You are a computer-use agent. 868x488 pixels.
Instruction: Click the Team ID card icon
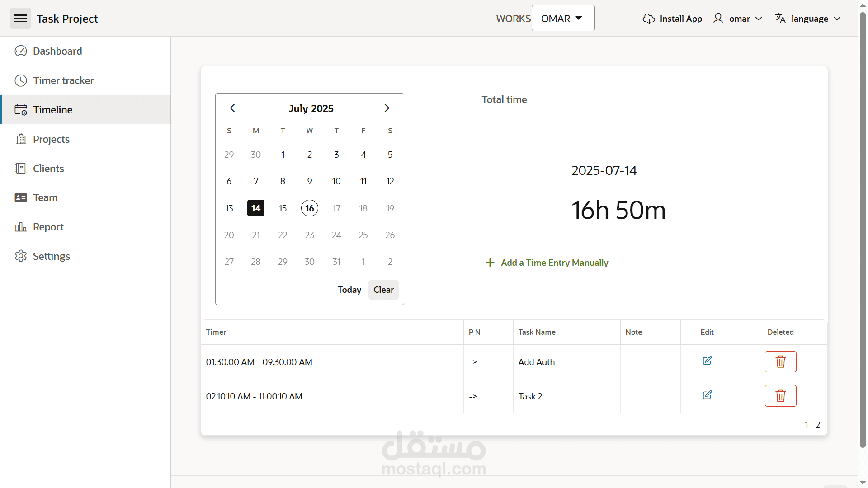tap(21, 197)
